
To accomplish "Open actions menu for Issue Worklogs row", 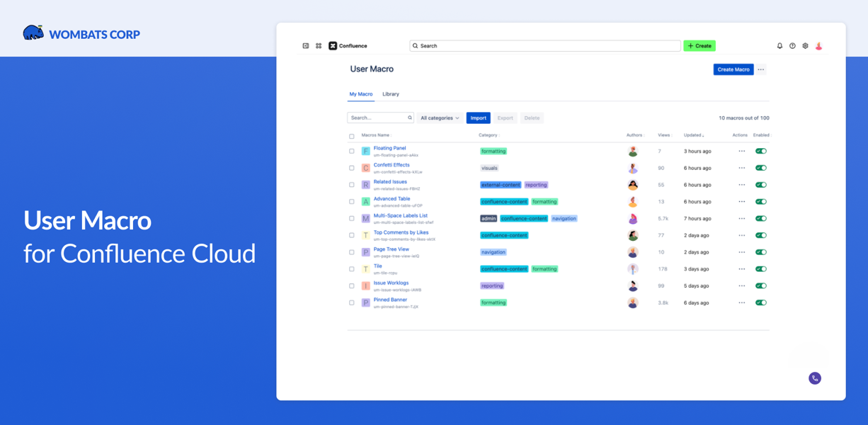I will tap(741, 286).
